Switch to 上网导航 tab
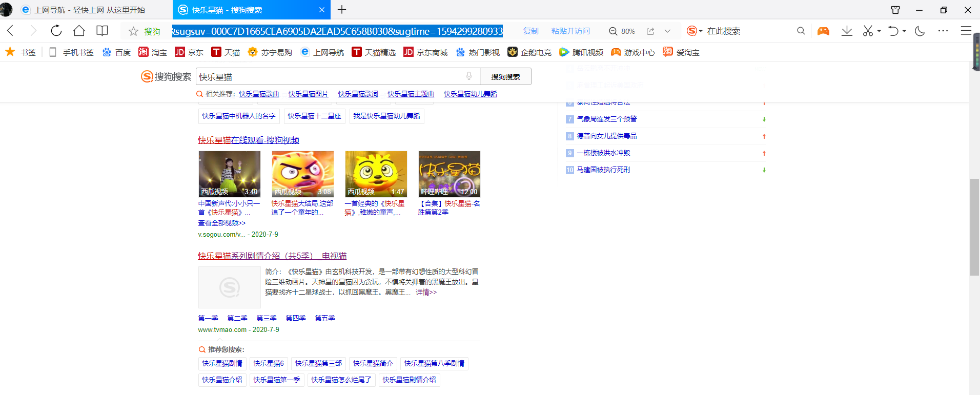 coord(90,10)
